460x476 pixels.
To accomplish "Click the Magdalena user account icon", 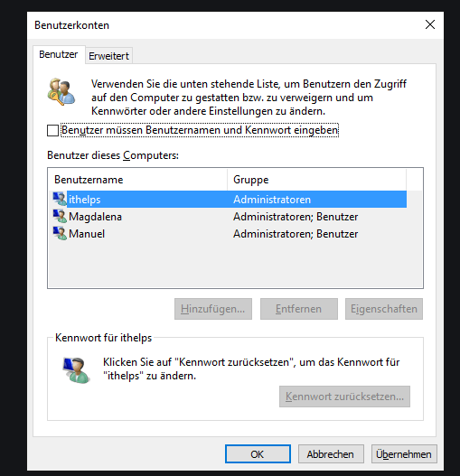I will [60, 217].
